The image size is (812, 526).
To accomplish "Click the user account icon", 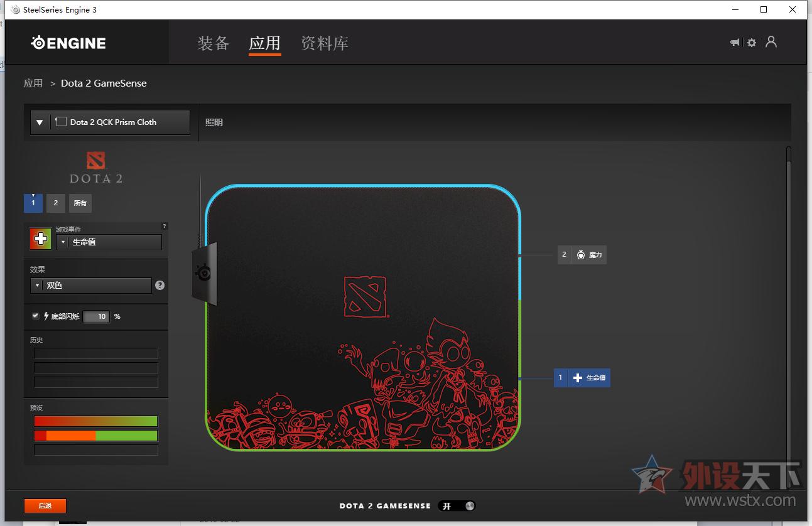I will pyautogui.click(x=771, y=42).
